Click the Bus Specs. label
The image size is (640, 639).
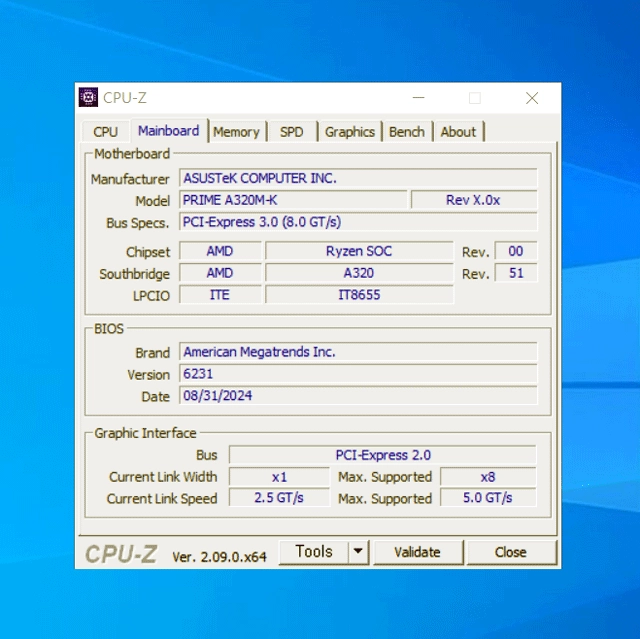point(138,223)
